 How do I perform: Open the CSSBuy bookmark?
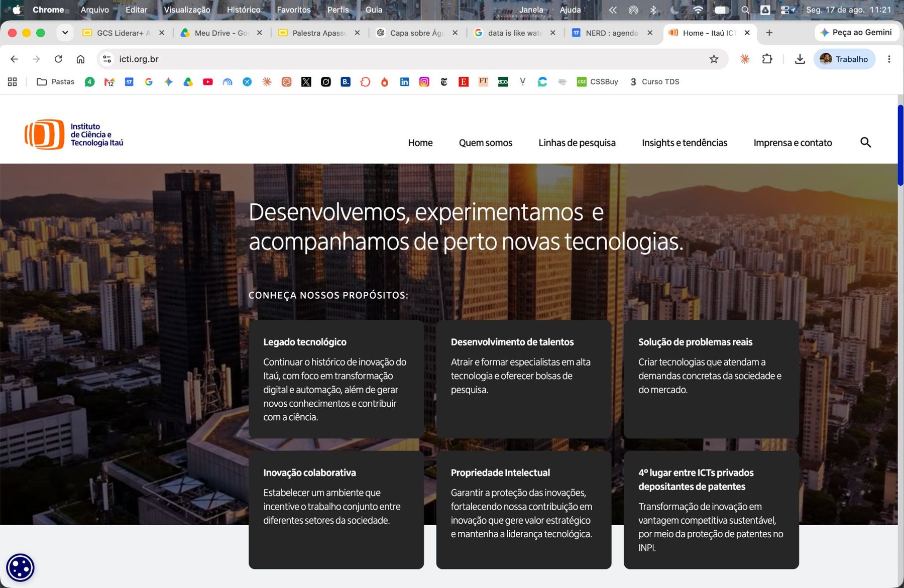pos(597,82)
